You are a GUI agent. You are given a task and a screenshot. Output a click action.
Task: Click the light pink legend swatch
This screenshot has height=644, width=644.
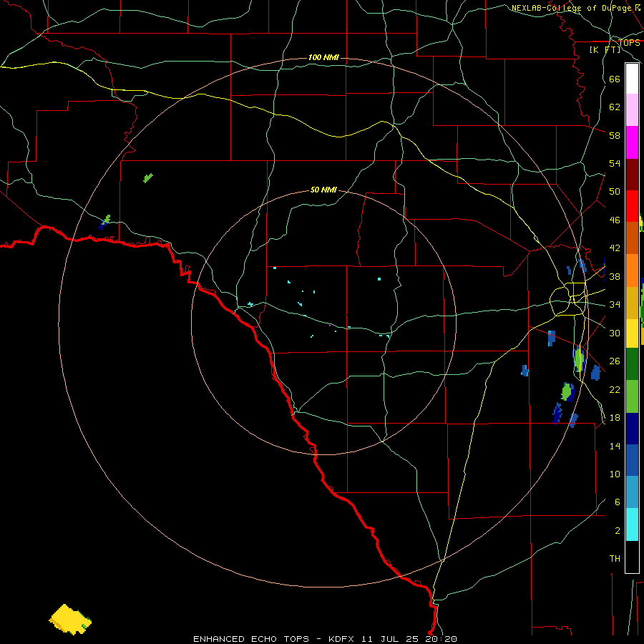tap(632, 110)
